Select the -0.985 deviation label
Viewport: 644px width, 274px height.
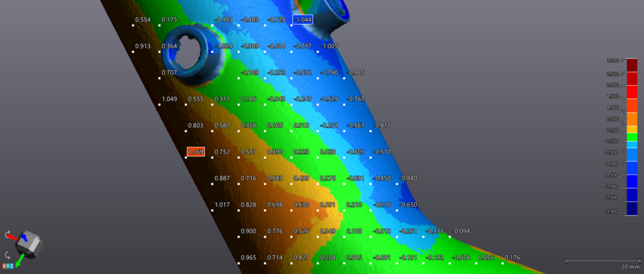point(355,72)
